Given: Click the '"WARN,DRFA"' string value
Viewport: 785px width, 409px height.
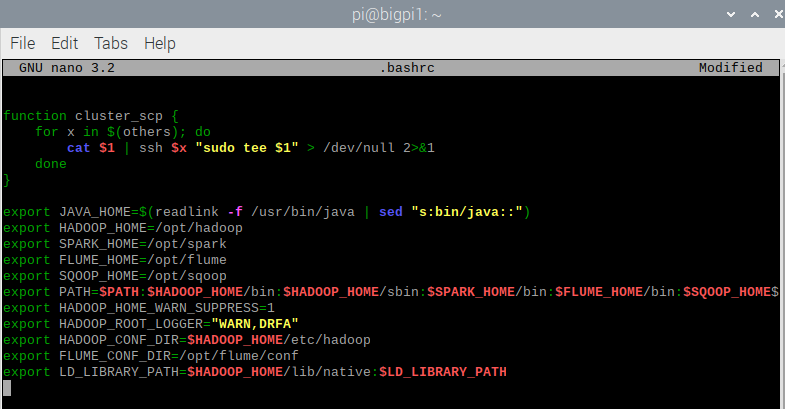Looking at the screenshot, I should [255, 324].
